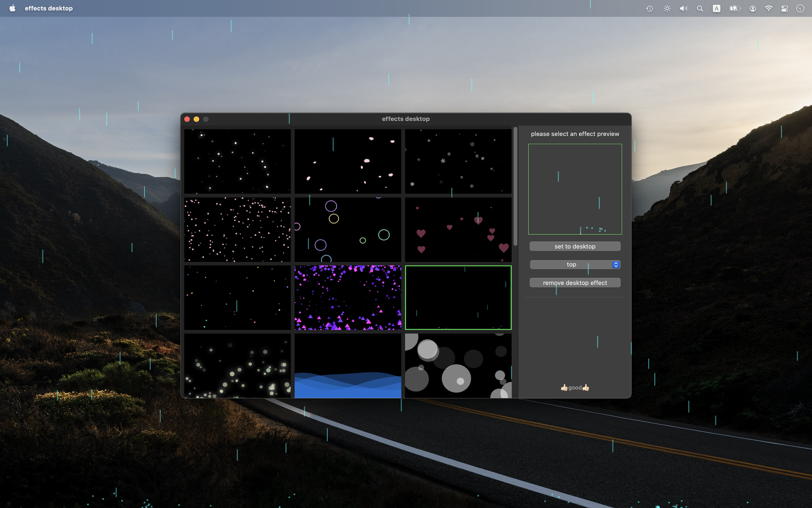Select the glowing fireflies effect thumbnail
The height and width of the screenshot is (508, 812).
tap(237, 366)
